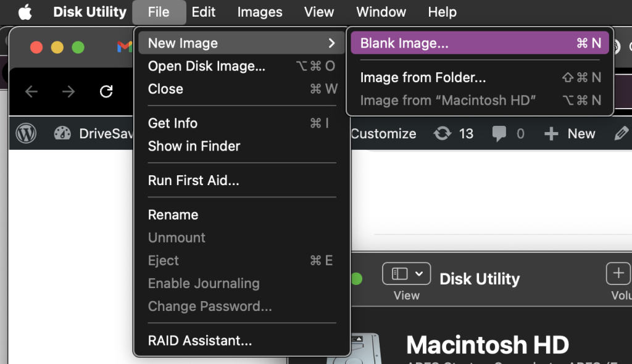Click the pencil edit icon on admin bar
Screen dimensions: 632x364
click(x=622, y=133)
